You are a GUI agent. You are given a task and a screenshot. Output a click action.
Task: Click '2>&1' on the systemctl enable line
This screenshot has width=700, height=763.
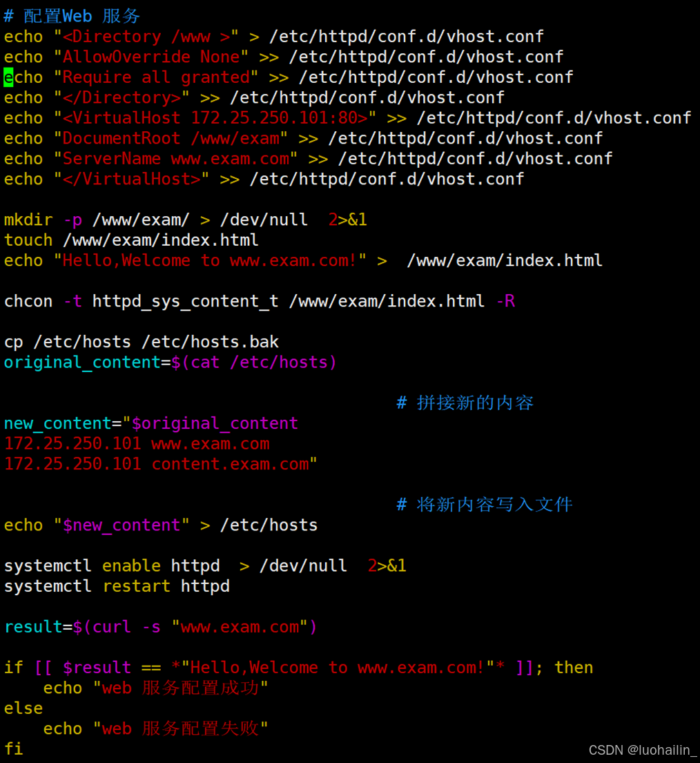387,566
